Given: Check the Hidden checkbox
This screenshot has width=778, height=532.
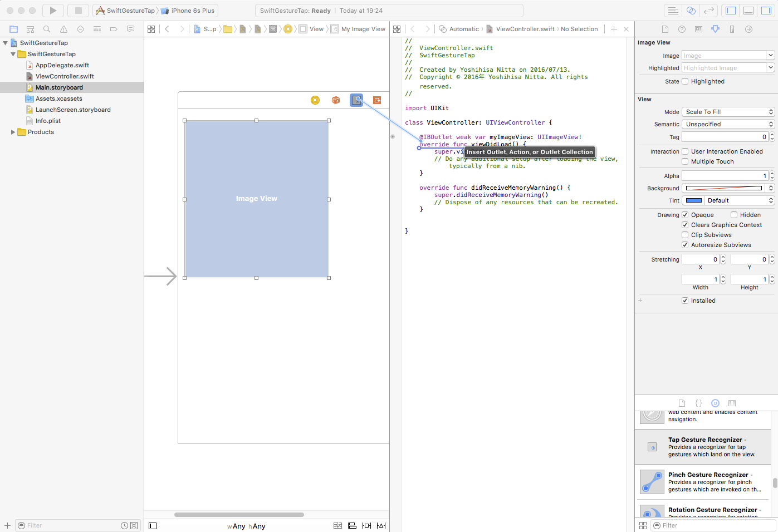Looking at the screenshot, I should click(x=734, y=215).
